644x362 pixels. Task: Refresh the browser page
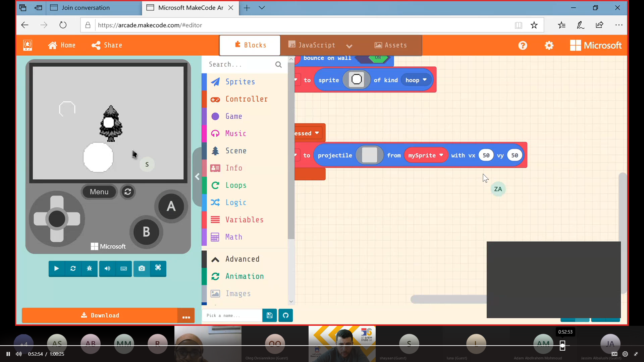point(63,25)
